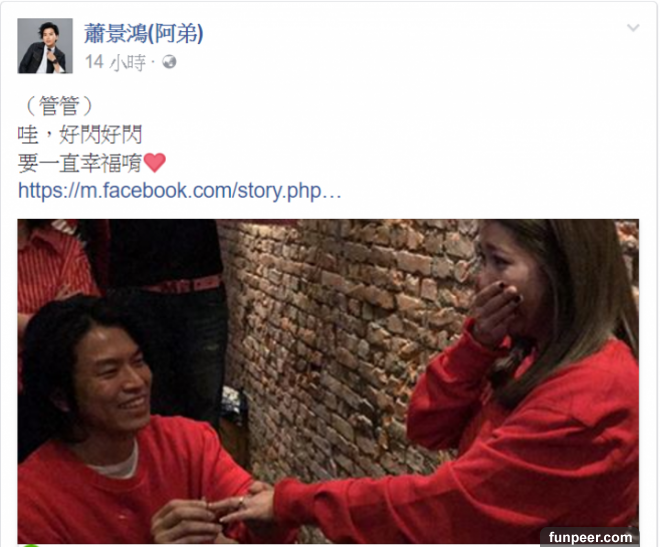The image size is (660, 547).
Task: Click the brick wall in the photo
Action: click(x=349, y=337)
